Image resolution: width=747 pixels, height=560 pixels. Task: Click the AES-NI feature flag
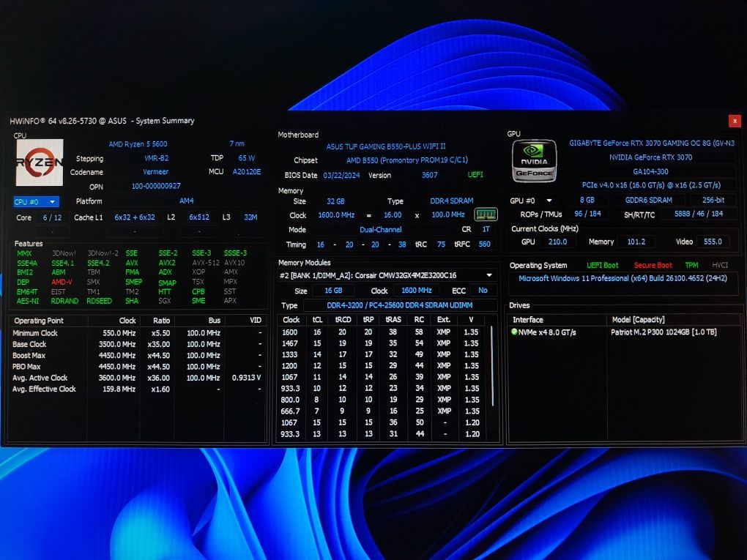28,301
